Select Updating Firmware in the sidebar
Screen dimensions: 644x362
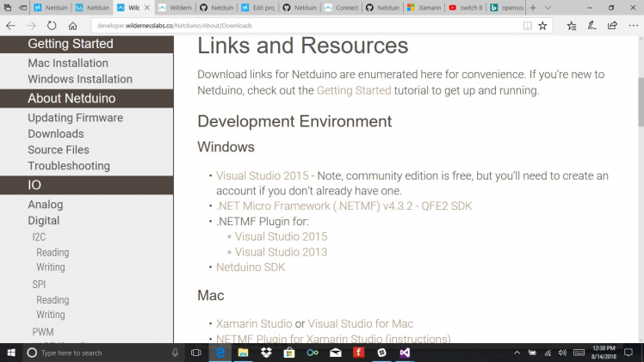(75, 118)
